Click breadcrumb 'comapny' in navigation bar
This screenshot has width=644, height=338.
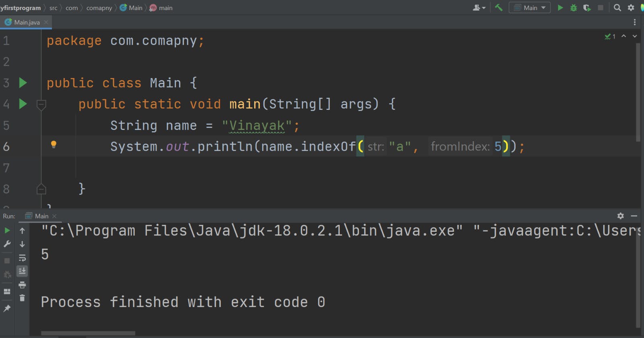pyautogui.click(x=99, y=8)
